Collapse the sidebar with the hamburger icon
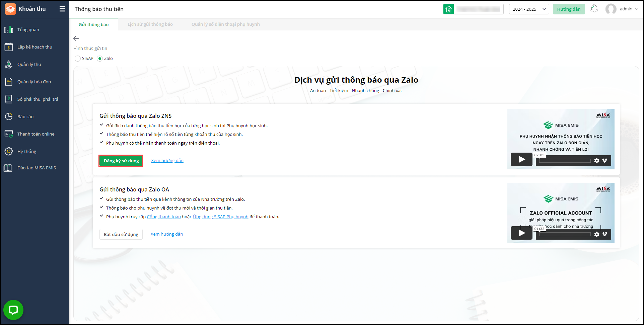The image size is (644, 325). click(62, 9)
